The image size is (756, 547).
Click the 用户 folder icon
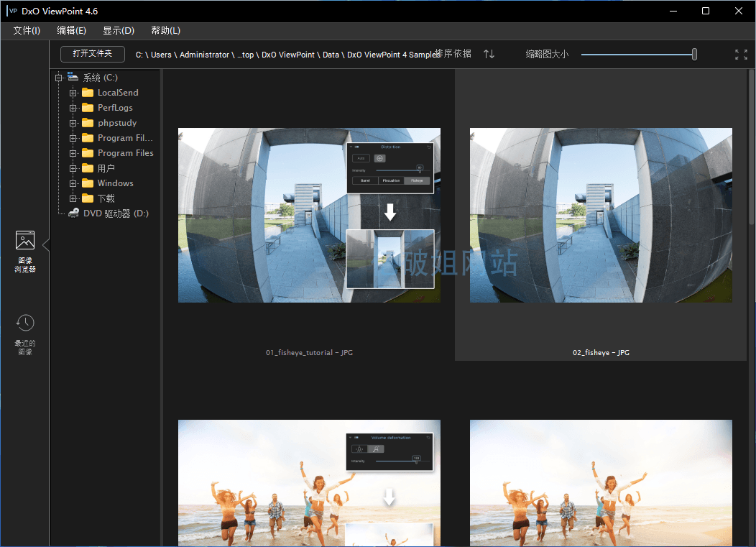click(88, 168)
